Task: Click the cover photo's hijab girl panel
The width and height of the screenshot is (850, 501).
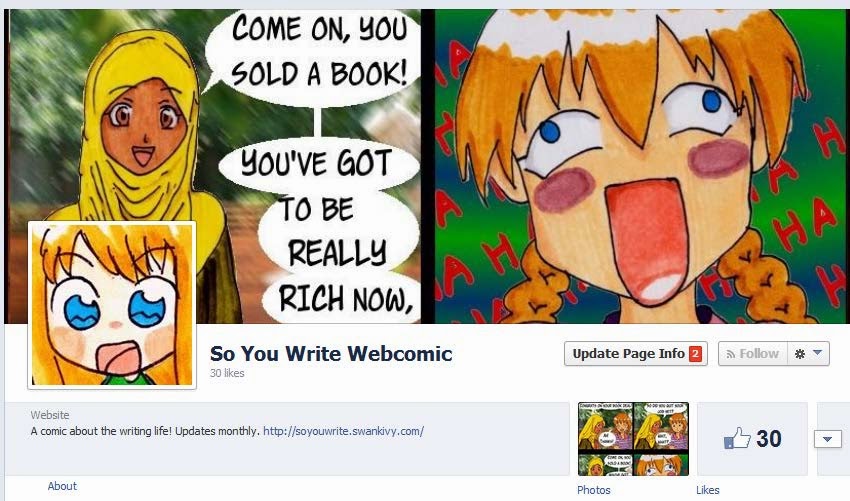Action: click(x=214, y=166)
